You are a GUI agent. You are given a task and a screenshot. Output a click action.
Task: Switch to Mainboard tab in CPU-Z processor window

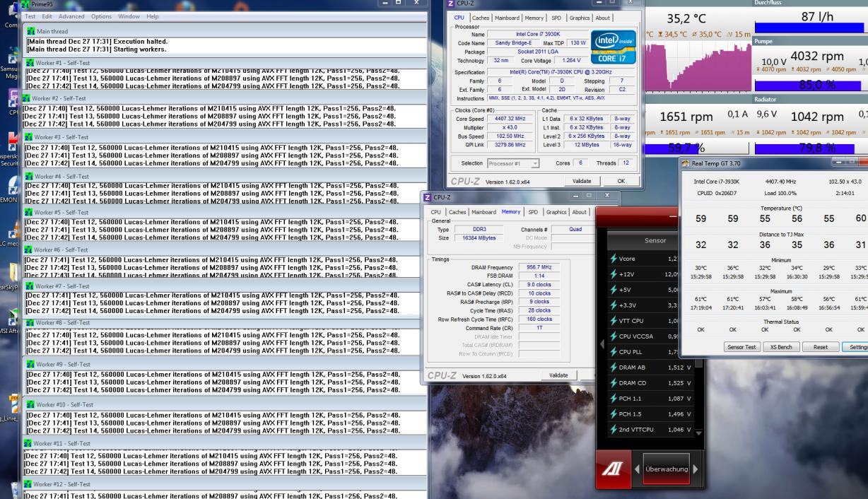(x=507, y=18)
